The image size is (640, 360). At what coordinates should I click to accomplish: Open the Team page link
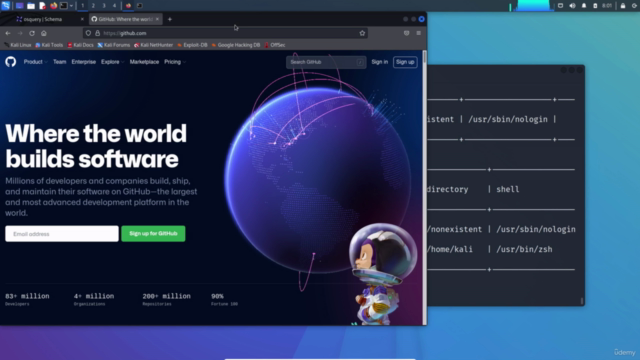click(x=60, y=62)
